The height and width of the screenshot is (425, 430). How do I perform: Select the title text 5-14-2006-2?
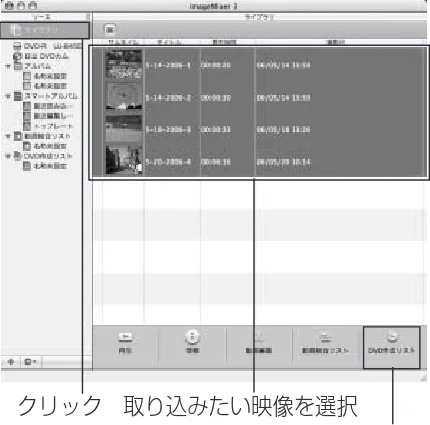click(x=168, y=98)
